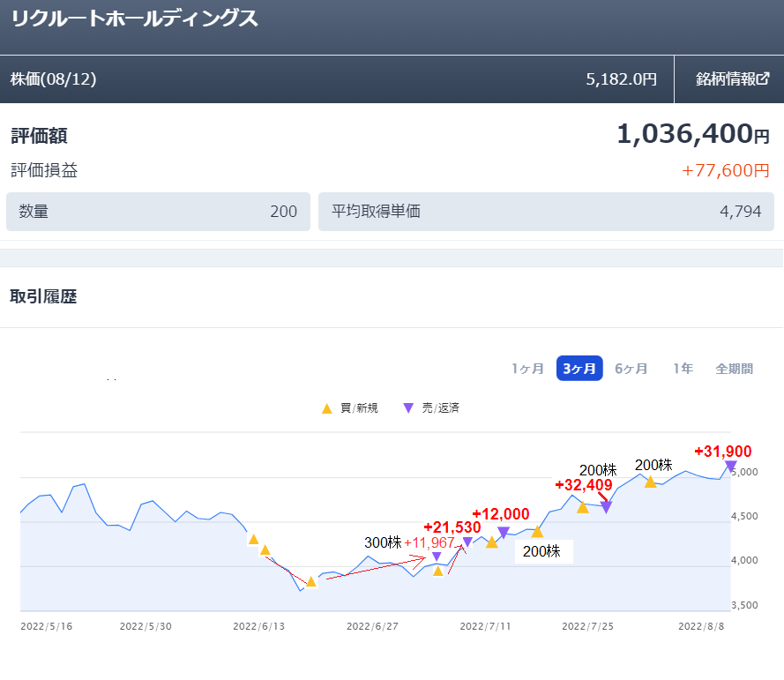Open the 銘柄情報 external link
The width and height of the screenshot is (784, 680).
(x=732, y=79)
